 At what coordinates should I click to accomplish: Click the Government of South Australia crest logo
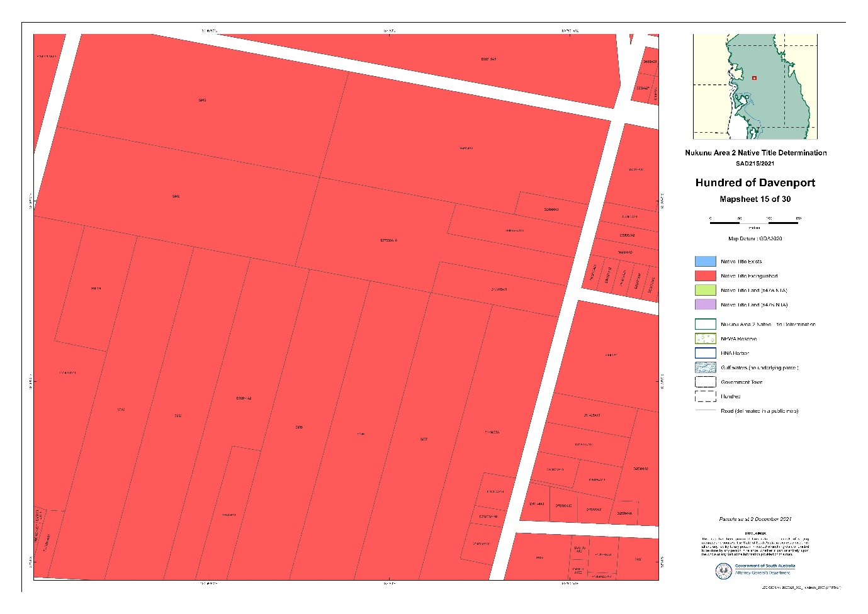pos(723,571)
